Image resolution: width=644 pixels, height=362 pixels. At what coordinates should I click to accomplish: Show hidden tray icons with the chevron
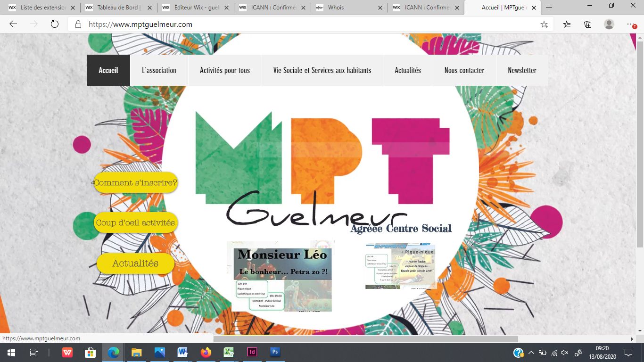(531, 353)
